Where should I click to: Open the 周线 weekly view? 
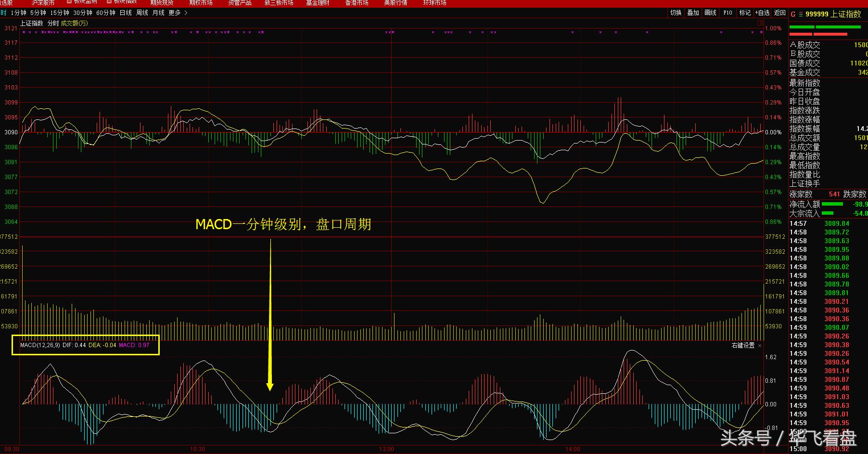click(142, 13)
